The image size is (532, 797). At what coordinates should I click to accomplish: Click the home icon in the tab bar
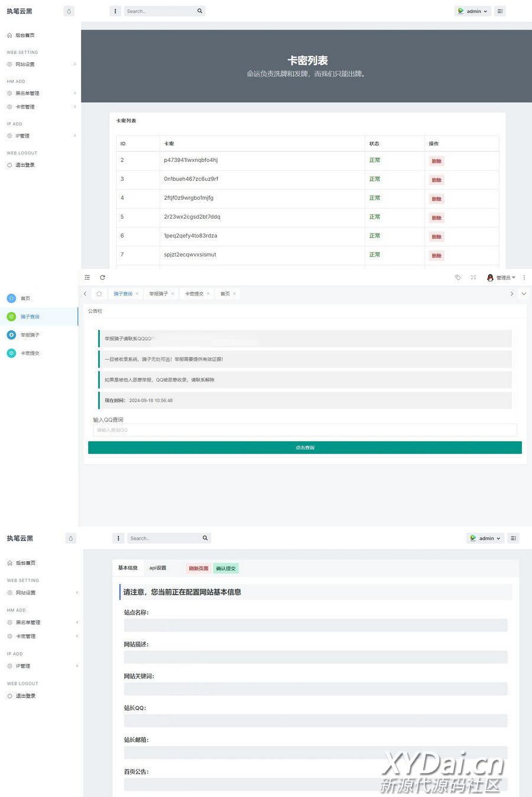(99, 294)
